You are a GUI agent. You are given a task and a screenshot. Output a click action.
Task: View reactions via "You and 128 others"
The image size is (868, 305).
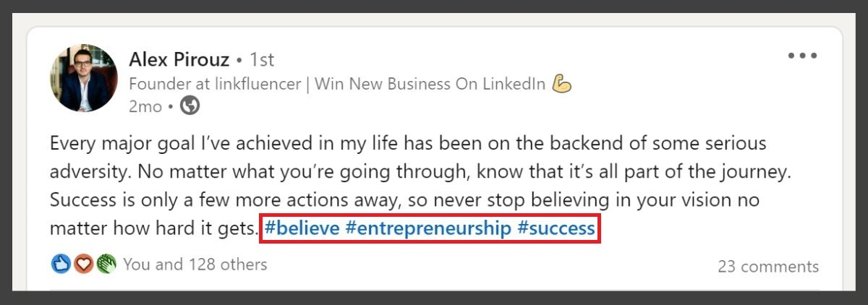click(x=195, y=265)
